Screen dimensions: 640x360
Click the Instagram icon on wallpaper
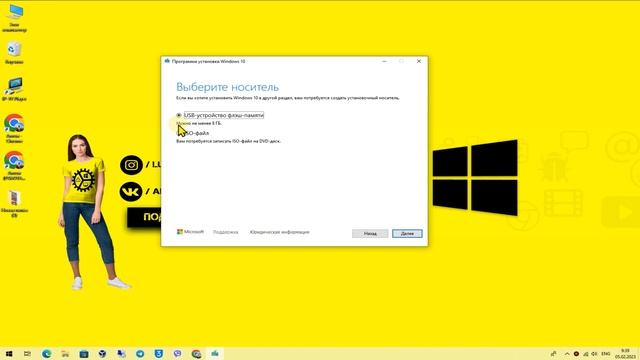(131, 165)
